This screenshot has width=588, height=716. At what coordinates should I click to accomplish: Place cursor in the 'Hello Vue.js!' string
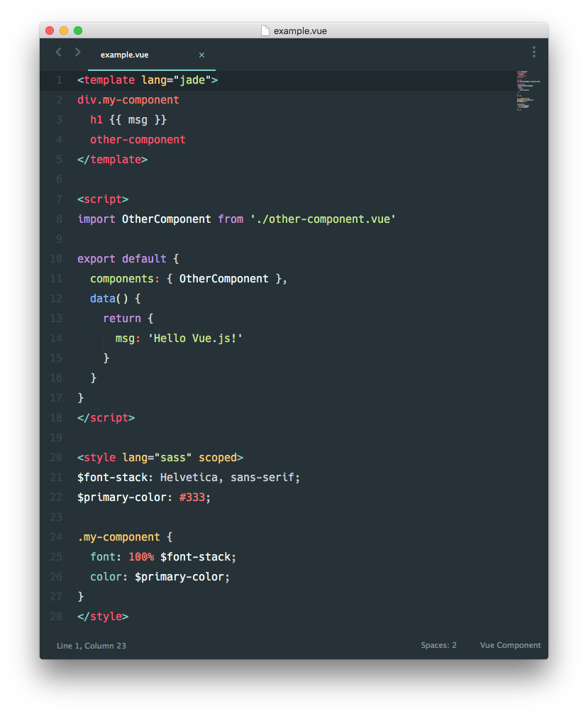click(192, 338)
